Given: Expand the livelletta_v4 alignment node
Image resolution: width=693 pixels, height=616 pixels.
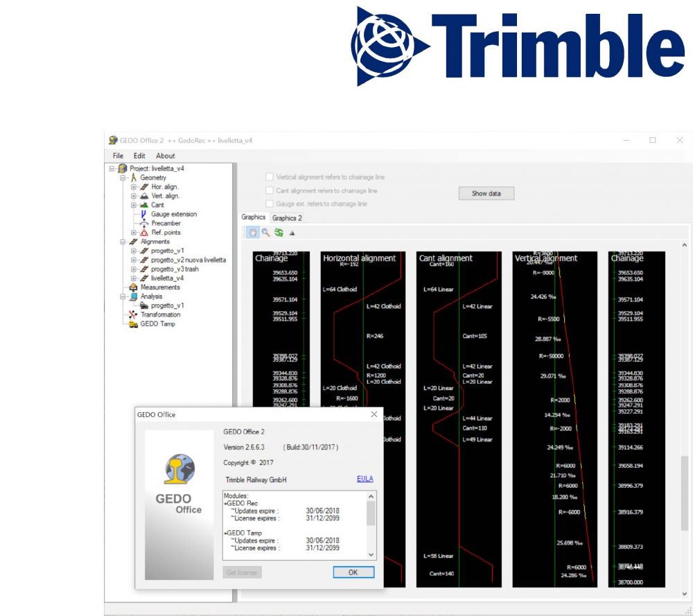Looking at the screenshot, I should 134,279.
